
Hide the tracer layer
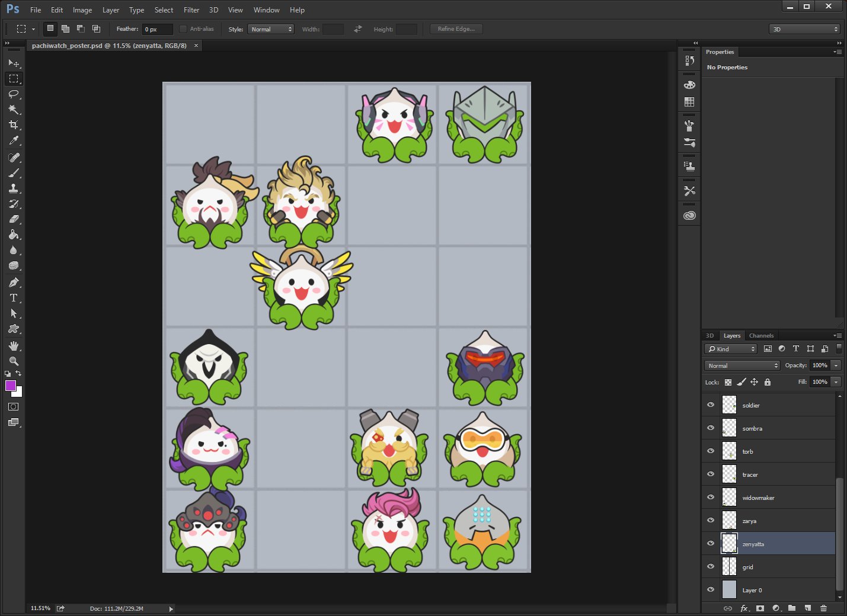coord(711,474)
